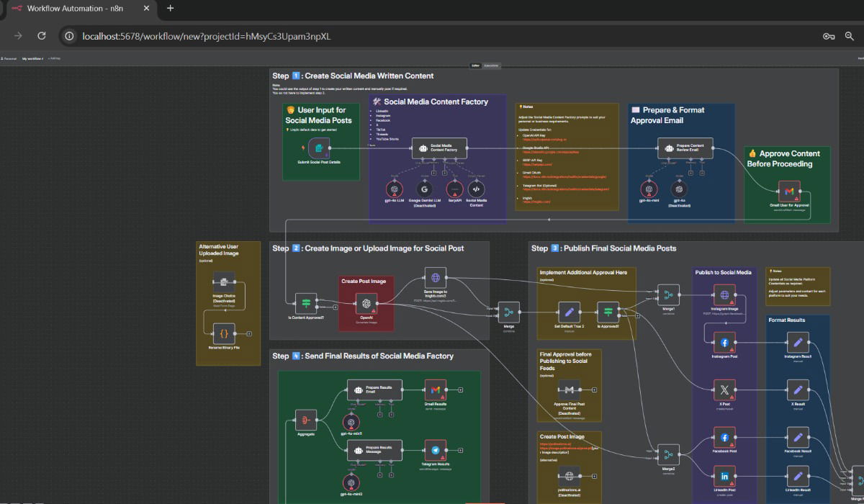Open the Social Media Content Factory agent node
The image size is (864, 504).
(x=439, y=148)
